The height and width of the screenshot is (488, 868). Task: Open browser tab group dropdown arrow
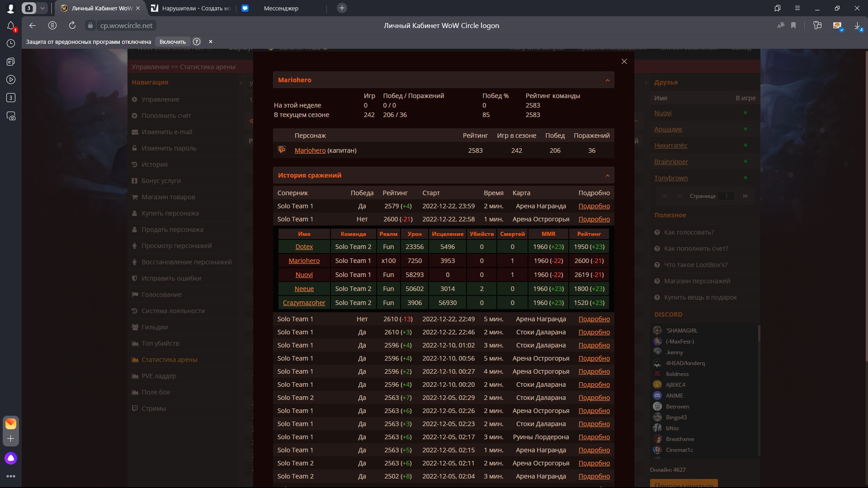(42, 8)
